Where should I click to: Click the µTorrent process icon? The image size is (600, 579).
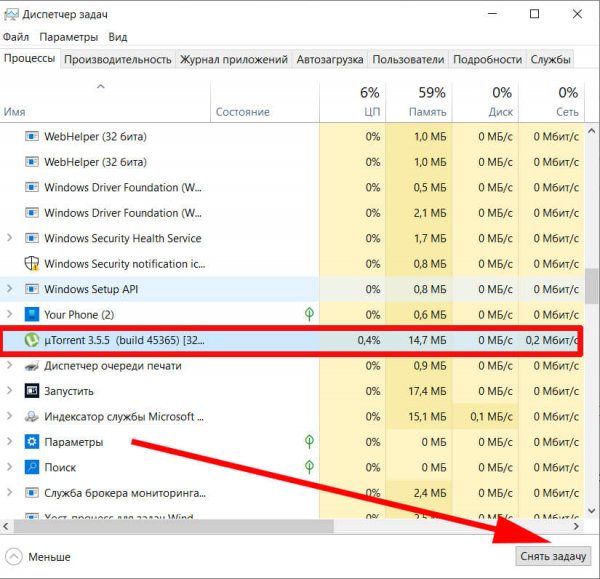(31, 340)
